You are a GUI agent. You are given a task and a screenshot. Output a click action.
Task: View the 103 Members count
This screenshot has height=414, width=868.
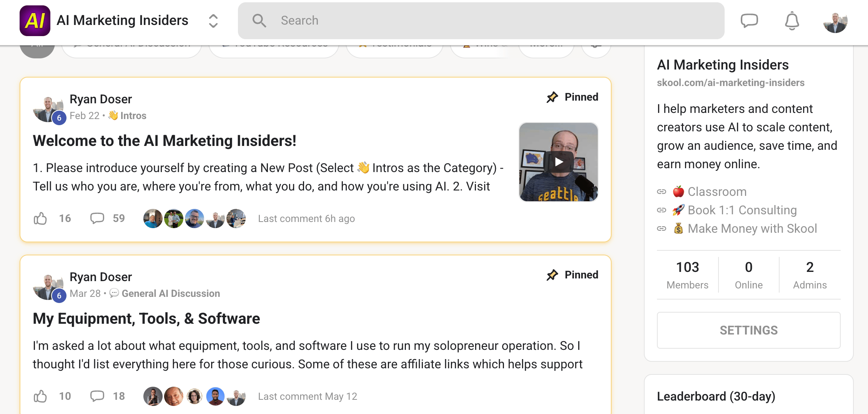tap(687, 275)
